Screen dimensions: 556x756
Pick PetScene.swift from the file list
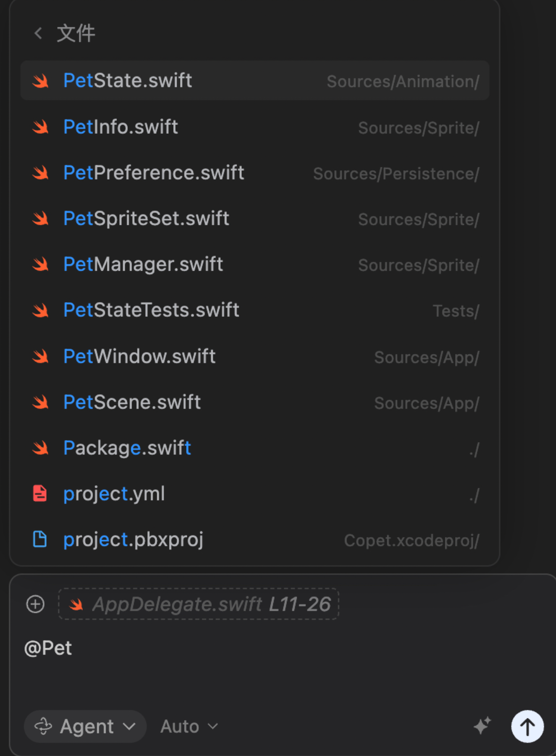point(255,402)
